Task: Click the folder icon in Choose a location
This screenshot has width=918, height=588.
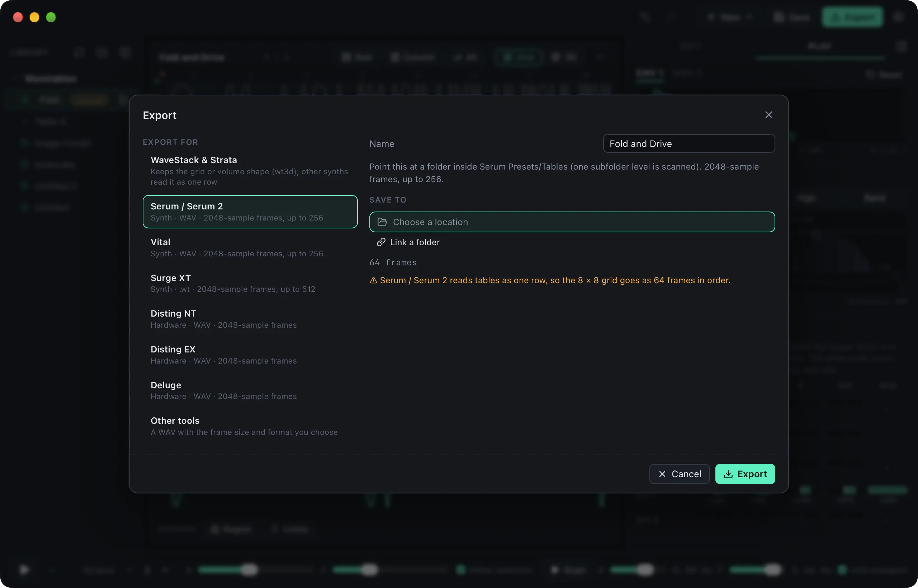Action: click(x=382, y=222)
